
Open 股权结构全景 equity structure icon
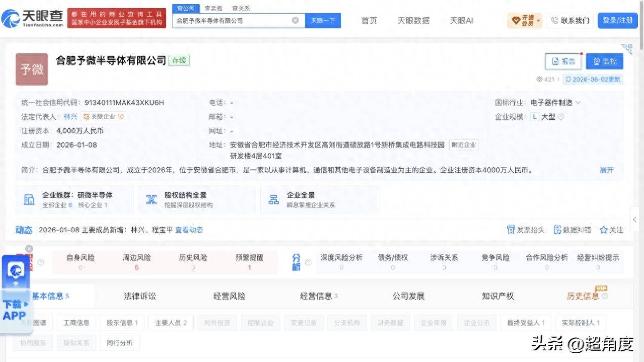point(151,199)
